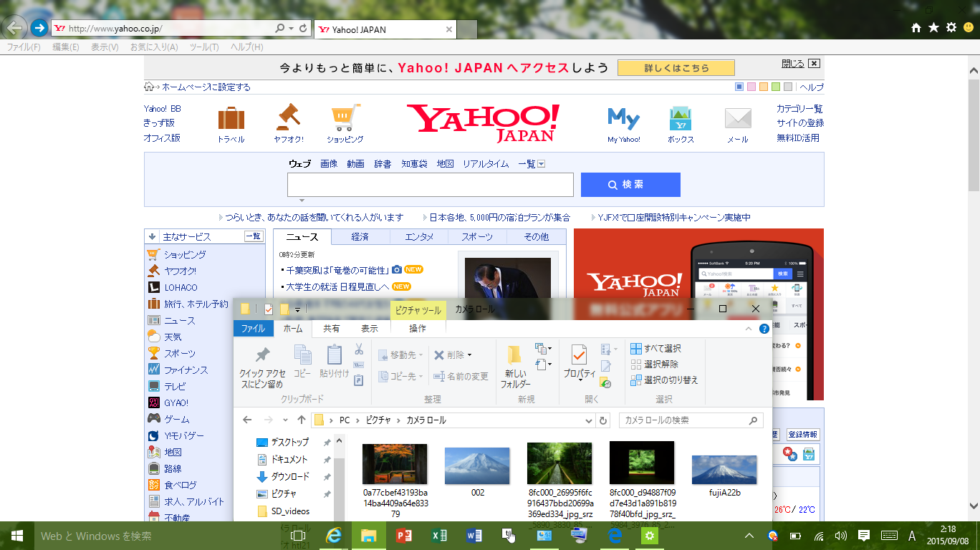Click the 詳しくはこちら yellow button
Screen dimensions: 980x550
676,68
